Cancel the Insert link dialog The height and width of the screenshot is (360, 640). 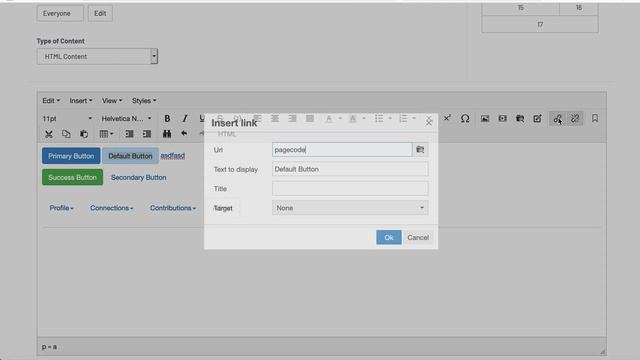click(x=418, y=237)
